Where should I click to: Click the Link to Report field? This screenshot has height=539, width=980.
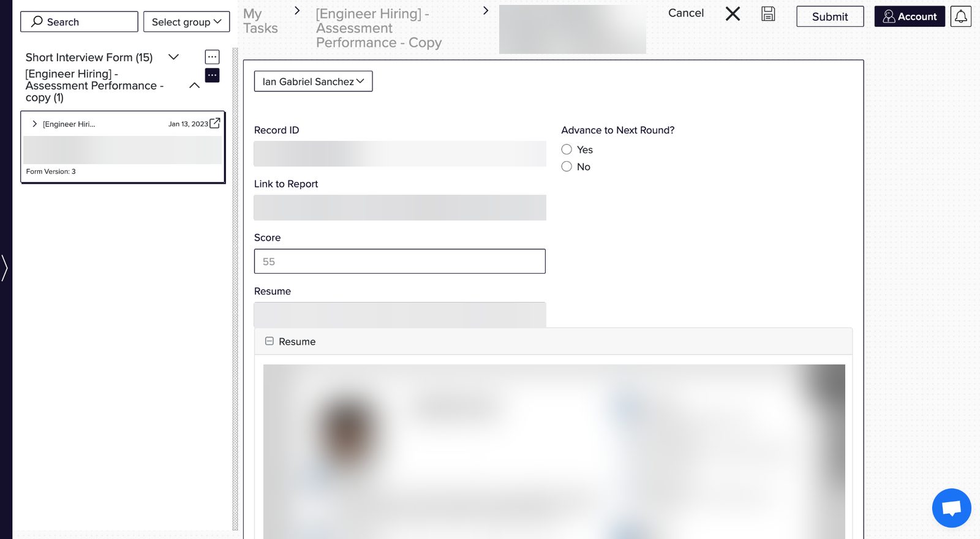[x=400, y=208]
